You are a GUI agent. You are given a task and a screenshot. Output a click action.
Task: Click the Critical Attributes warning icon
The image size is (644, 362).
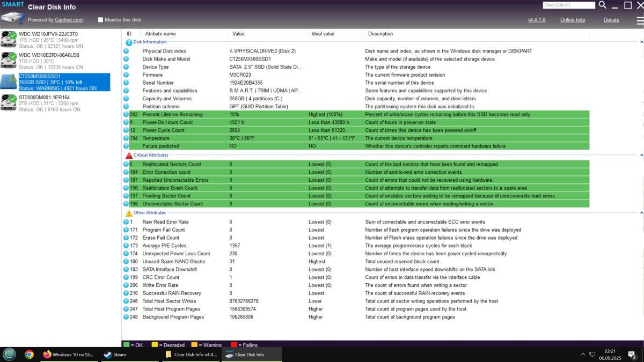pyautogui.click(x=129, y=156)
